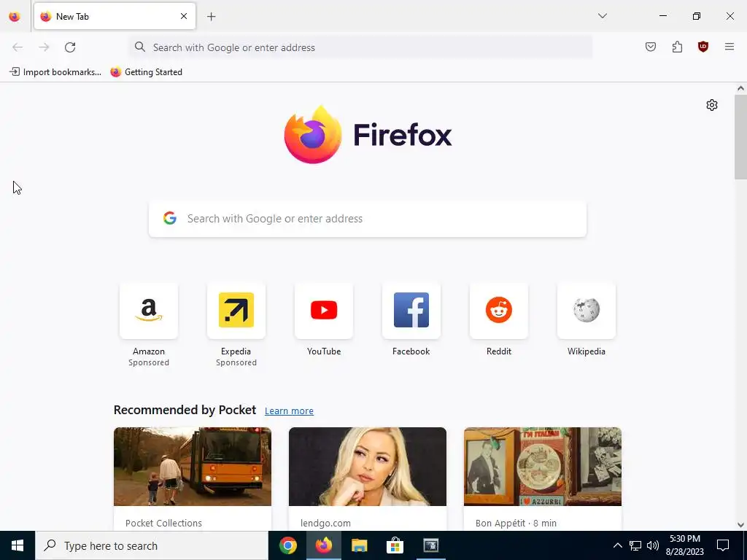Screen dimensions: 747x560
Task: Open the lendgo.com story thumbnail
Action: click(368, 467)
